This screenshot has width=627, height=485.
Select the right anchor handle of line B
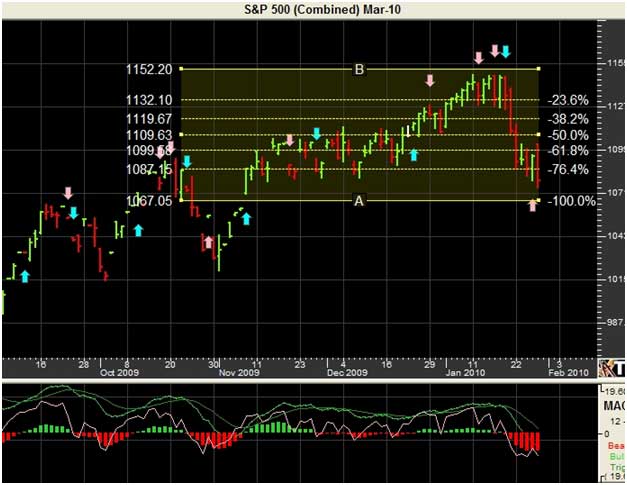click(539, 69)
